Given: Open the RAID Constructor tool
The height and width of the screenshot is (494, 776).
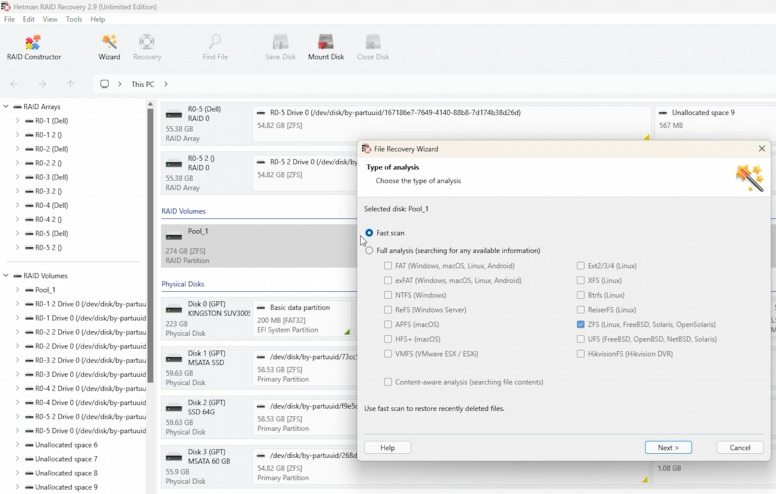Looking at the screenshot, I should (x=34, y=48).
